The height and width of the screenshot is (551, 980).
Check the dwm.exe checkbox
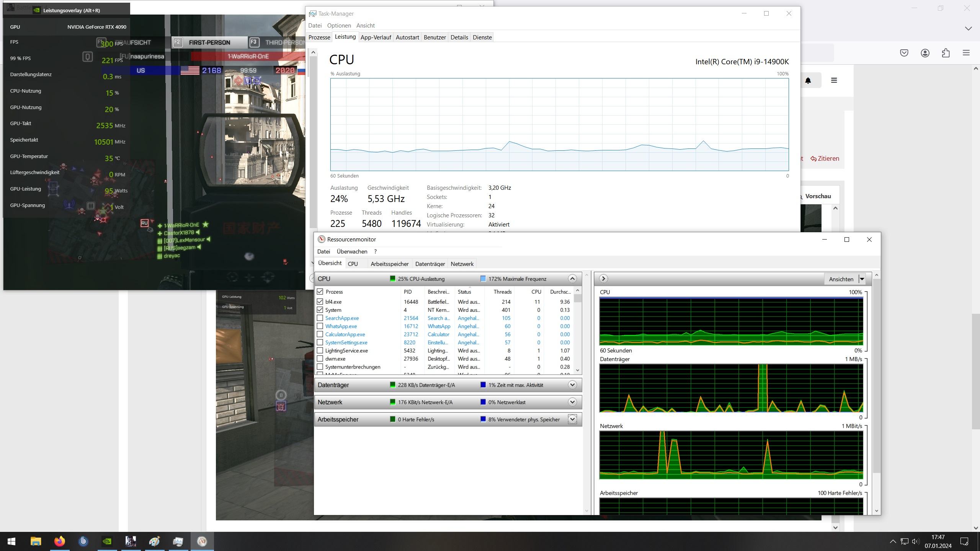pos(320,359)
